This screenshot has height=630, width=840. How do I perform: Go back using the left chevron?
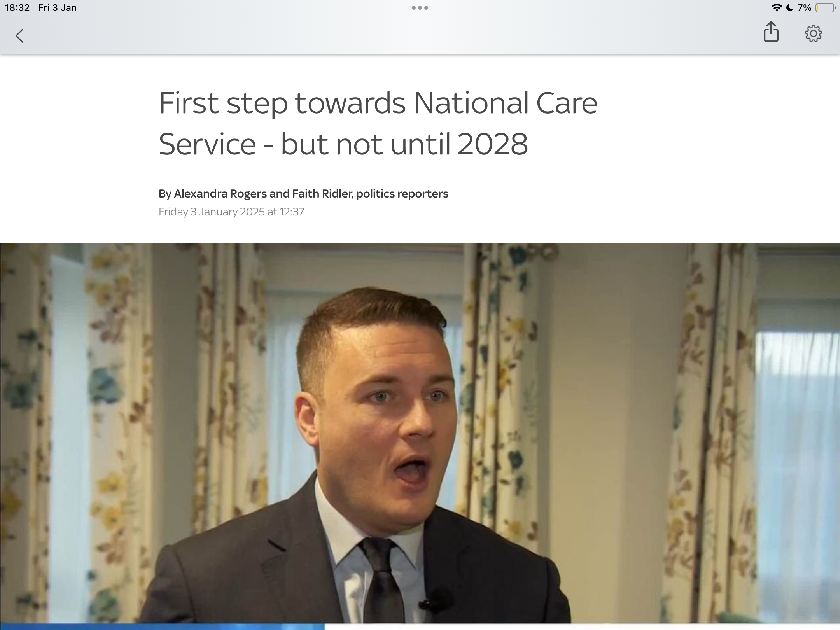pyautogui.click(x=19, y=35)
